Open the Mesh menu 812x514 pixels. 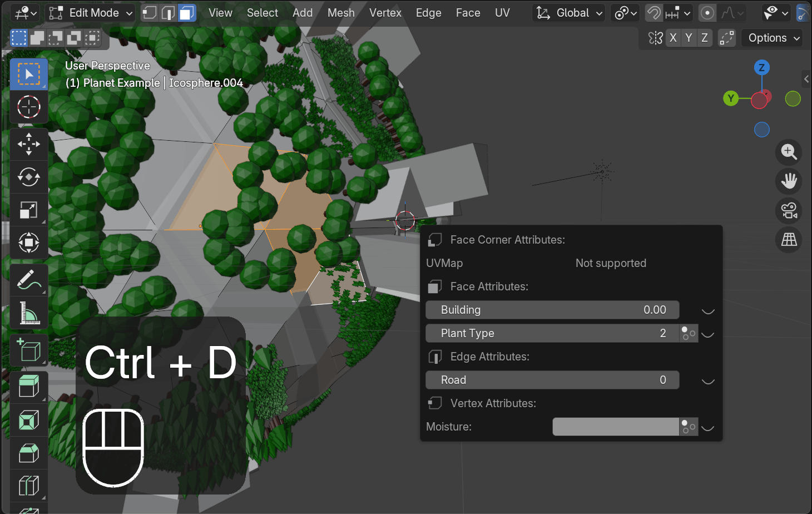coord(341,13)
